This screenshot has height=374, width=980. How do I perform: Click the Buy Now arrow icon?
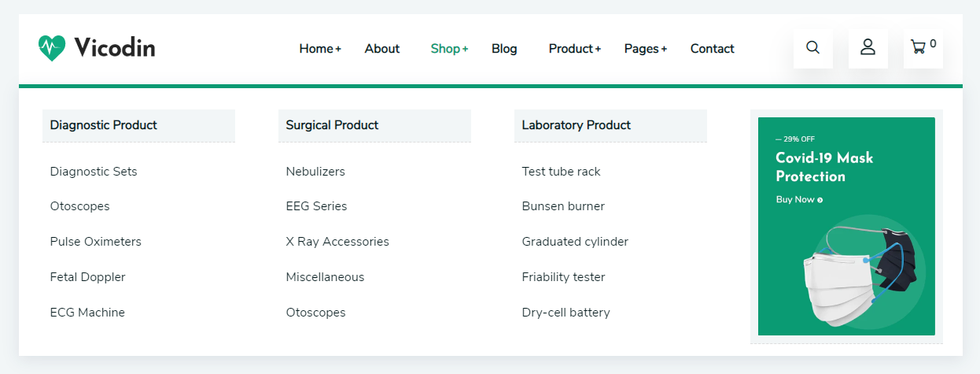click(820, 200)
